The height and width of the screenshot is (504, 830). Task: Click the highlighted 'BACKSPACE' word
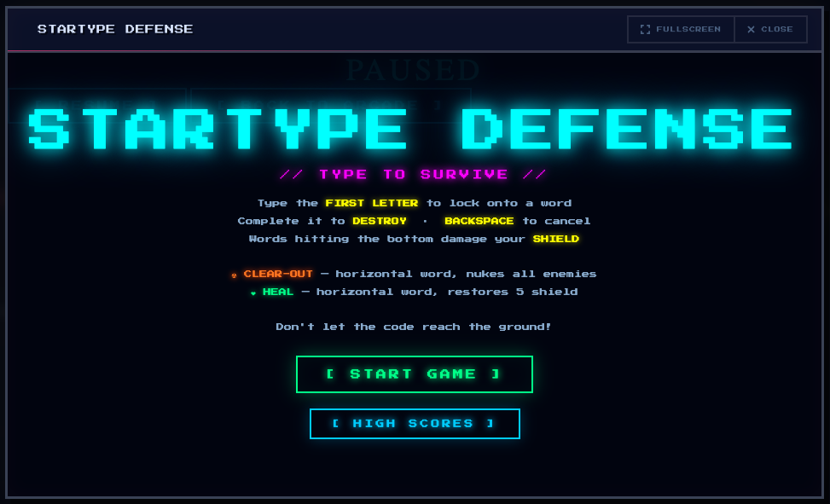(x=479, y=221)
